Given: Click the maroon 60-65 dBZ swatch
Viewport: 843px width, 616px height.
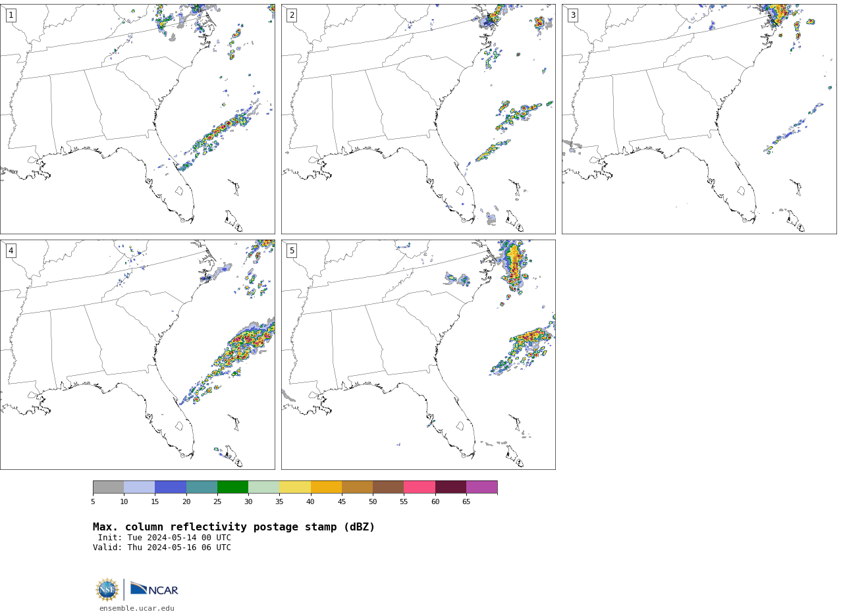Looking at the screenshot, I should click(x=450, y=487).
